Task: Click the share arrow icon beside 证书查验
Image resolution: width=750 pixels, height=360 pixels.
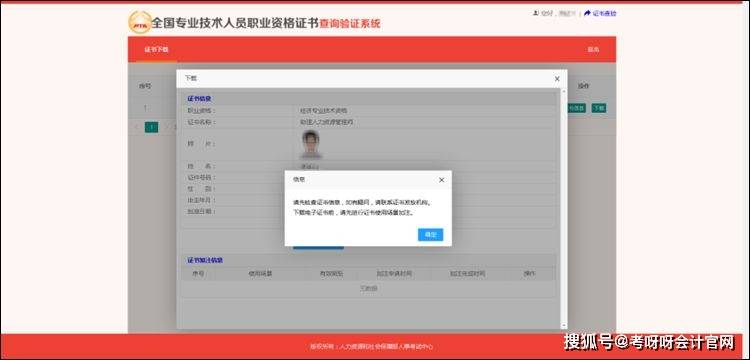Action: [587, 13]
